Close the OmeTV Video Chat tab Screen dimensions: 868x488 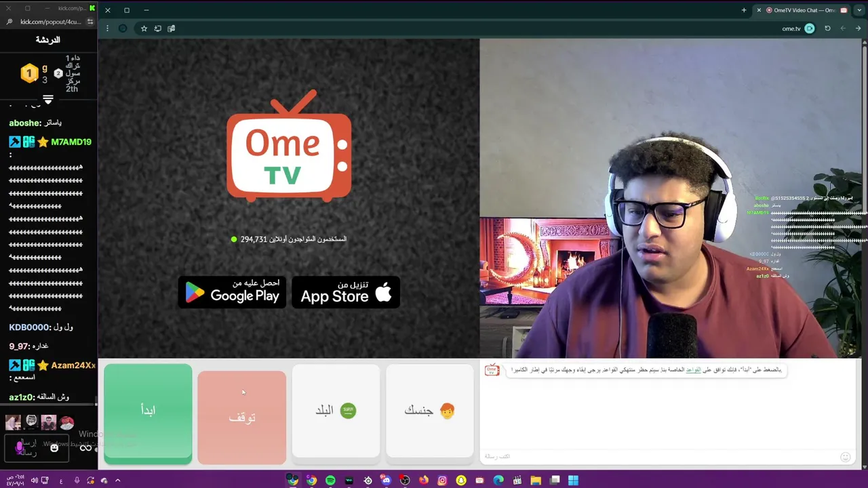tap(759, 10)
